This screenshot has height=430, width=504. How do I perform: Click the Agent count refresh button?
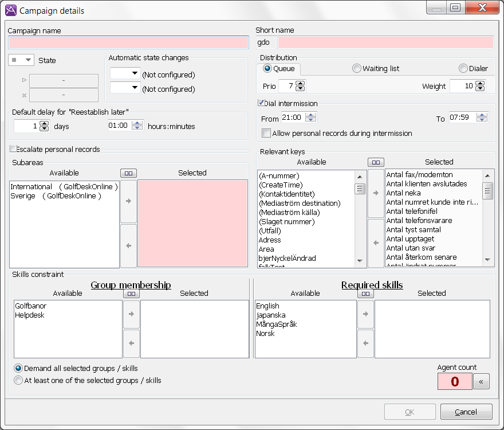tap(482, 381)
